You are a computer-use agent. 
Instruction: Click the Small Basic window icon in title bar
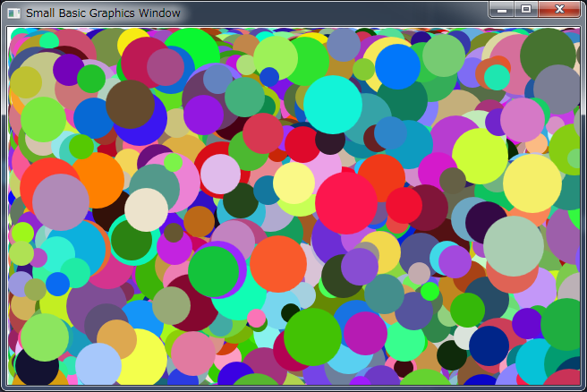(13, 13)
